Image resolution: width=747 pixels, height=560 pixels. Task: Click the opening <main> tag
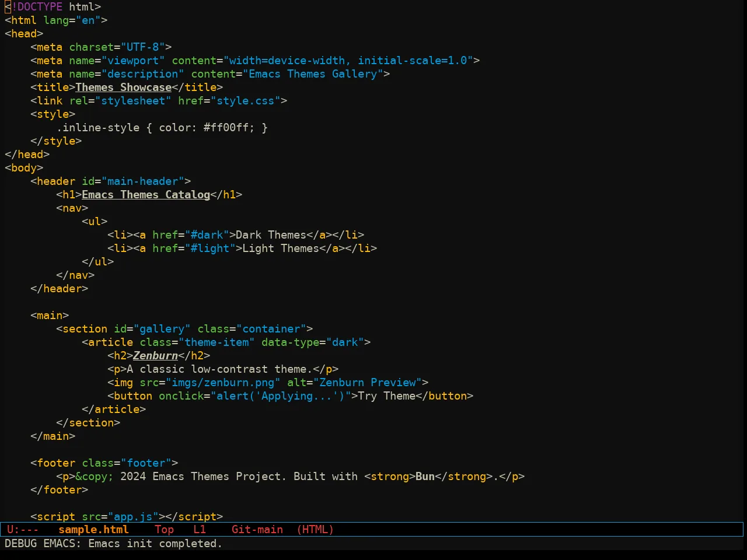click(x=50, y=316)
